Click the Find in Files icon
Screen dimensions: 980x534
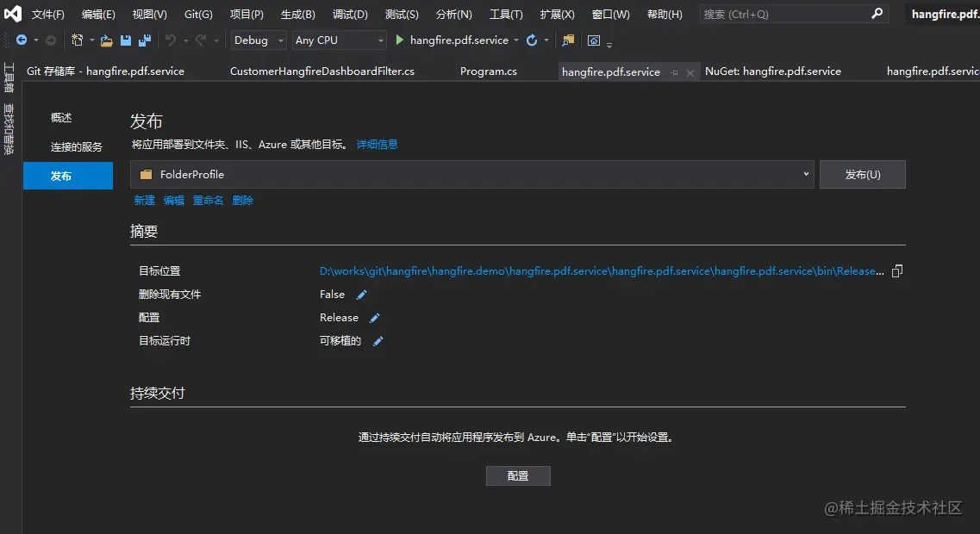pyautogui.click(x=568, y=40)
